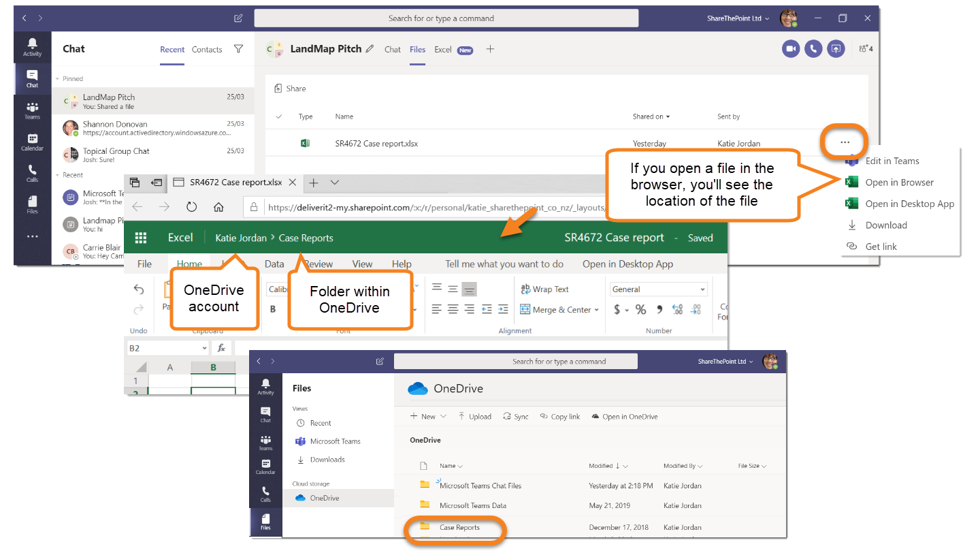The width and height of the screenshot is (980, 553).
Task: Tick the select-all check in Files list header
Action: (x=278, y=116)
